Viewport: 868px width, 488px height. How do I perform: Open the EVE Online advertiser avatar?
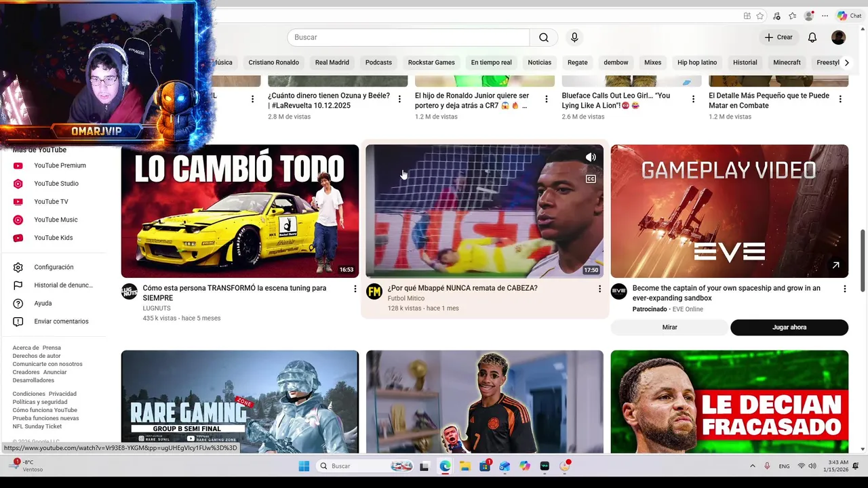(618, 291)
